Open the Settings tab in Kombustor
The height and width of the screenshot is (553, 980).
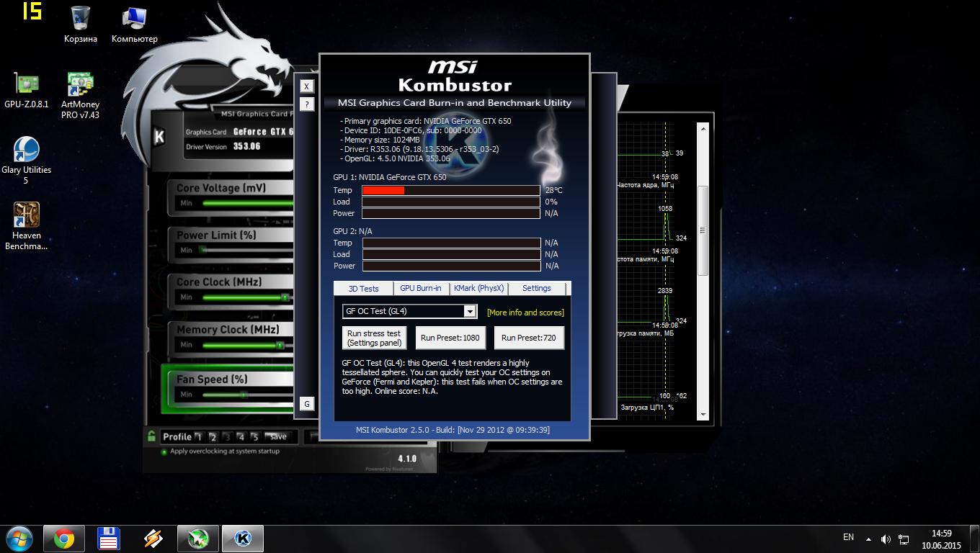[537, 288]
